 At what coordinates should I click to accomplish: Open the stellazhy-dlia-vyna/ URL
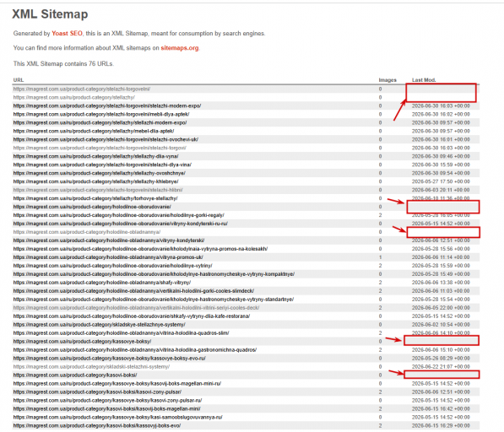95,156
